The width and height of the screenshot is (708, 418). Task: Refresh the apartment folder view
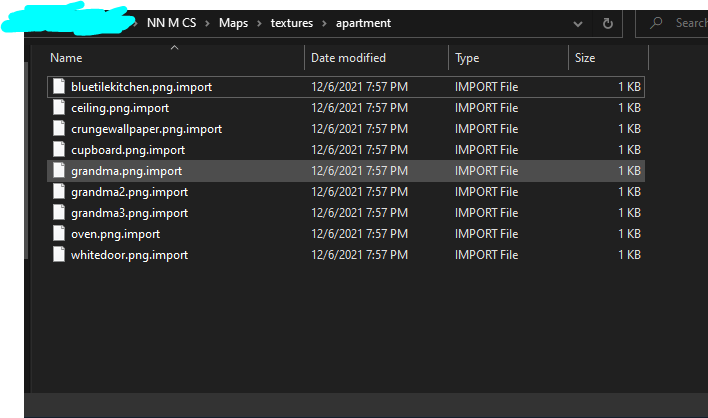609,23
